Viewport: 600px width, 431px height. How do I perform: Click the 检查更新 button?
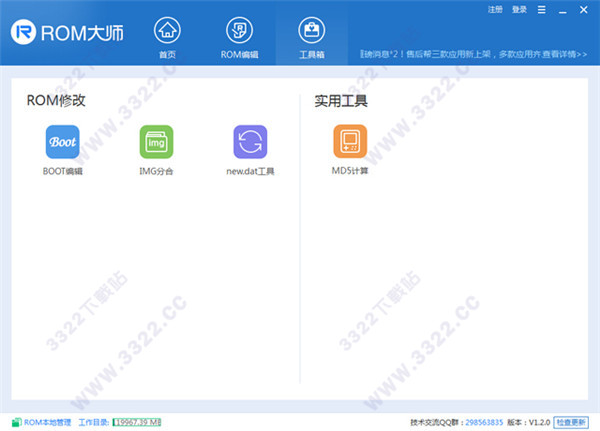coord(571,422)
